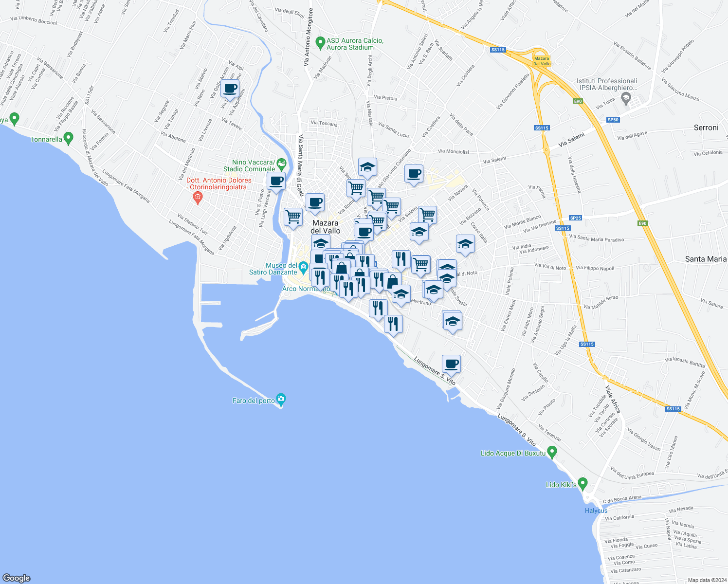The height and width of the screenshot is (584, 728).
Task: Click the C.da Bocca Arena label
Action: click(x=622, y=499)
